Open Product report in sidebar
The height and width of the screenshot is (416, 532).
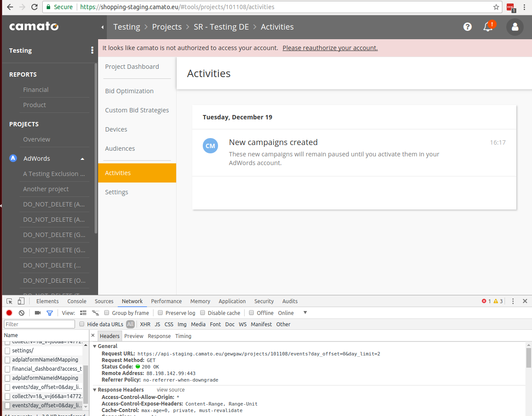pos(34,105)
